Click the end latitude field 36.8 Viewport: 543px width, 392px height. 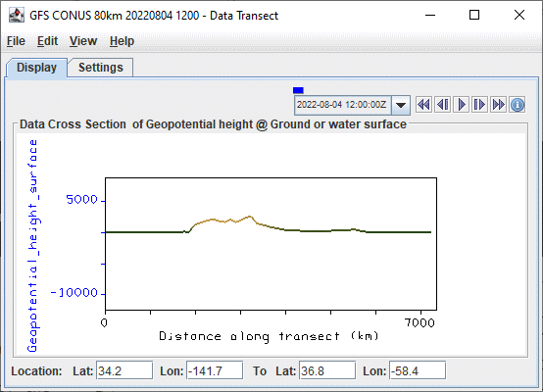tap(327, 370)
